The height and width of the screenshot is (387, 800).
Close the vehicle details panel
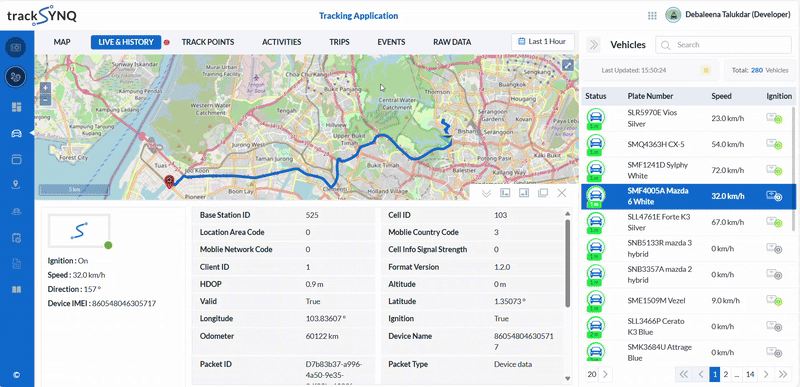(562, 193)
